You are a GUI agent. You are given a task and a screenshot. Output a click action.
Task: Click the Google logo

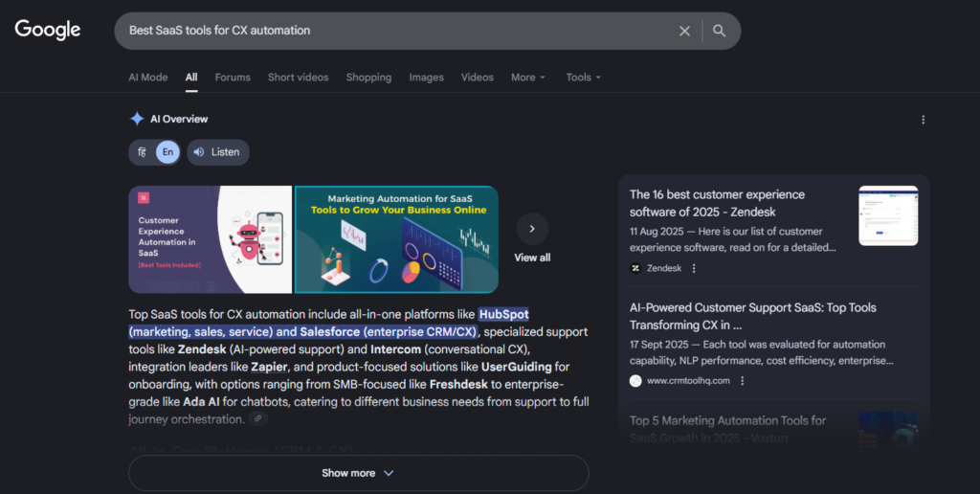(x=48, y=30)
